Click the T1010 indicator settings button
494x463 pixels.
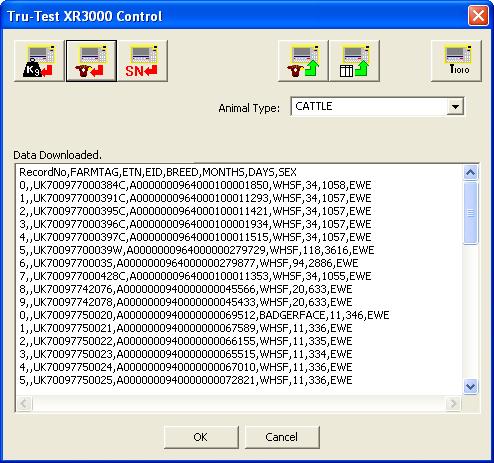pyautogui.click(x=456, y=61)
